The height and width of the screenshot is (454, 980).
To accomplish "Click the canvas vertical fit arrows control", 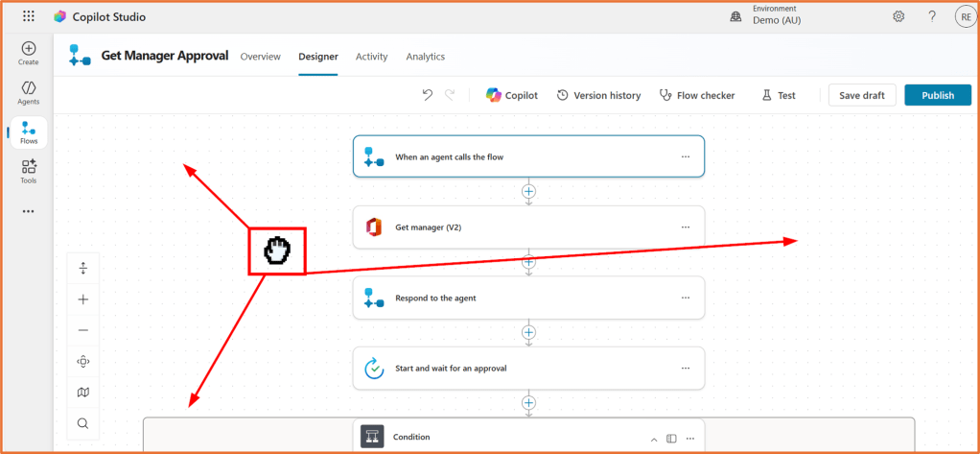I will (x=83, y=269).
